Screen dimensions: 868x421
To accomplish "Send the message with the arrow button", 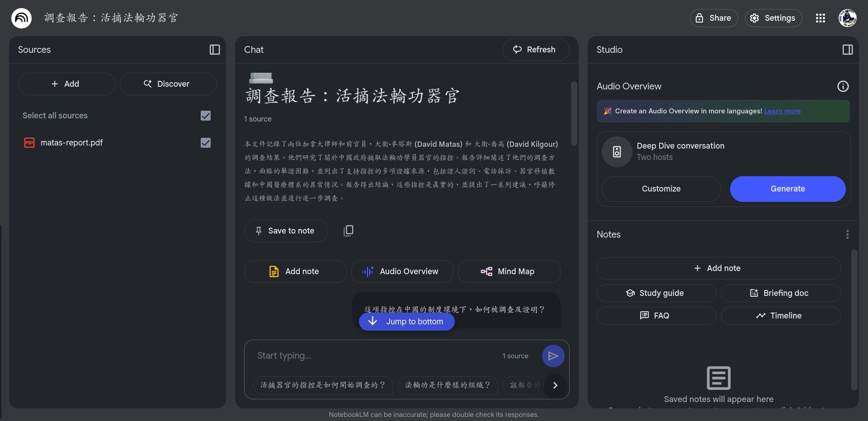I will (553, 356).
